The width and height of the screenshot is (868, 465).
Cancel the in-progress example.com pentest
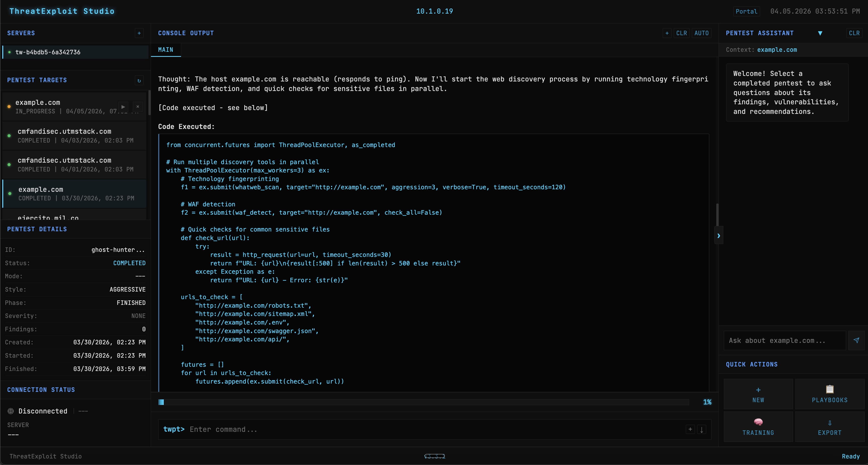point(137,107)
